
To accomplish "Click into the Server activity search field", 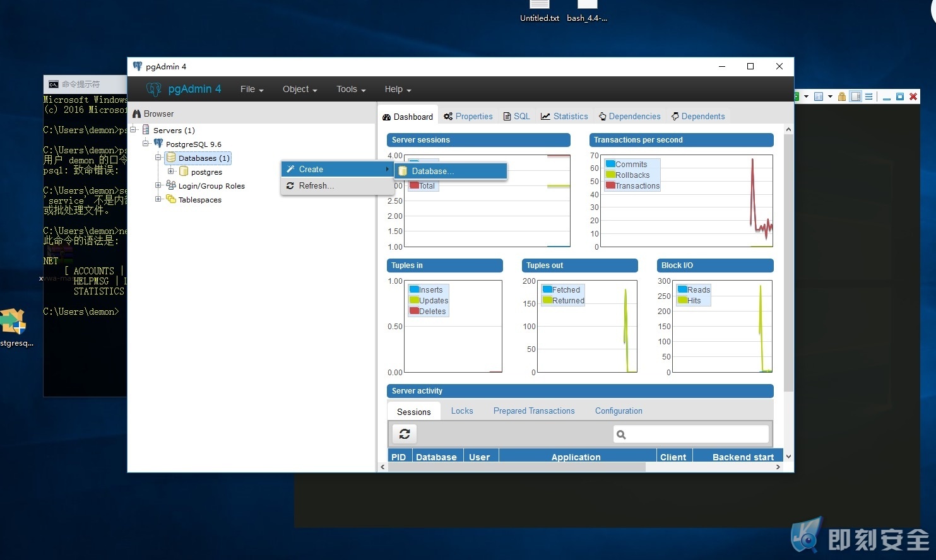I will point(691,435).
